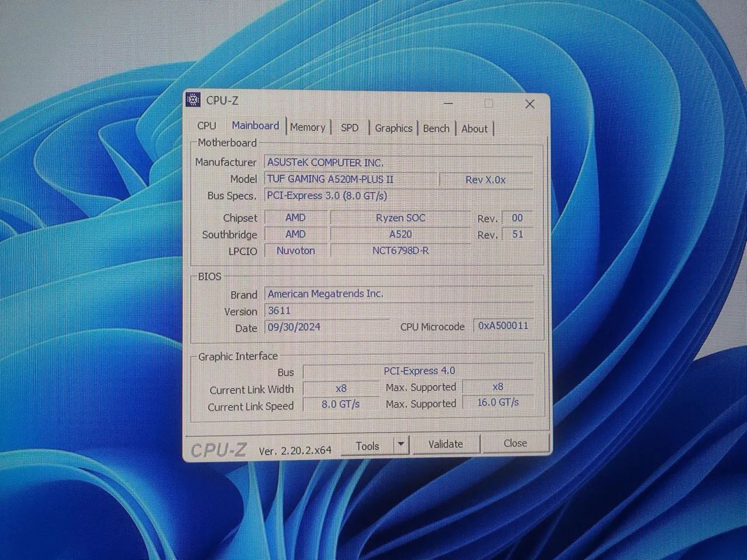Click the Nuvoton LPCIO value
The width and height of the screenshot is (747, 560).
(x=295, y=250)
